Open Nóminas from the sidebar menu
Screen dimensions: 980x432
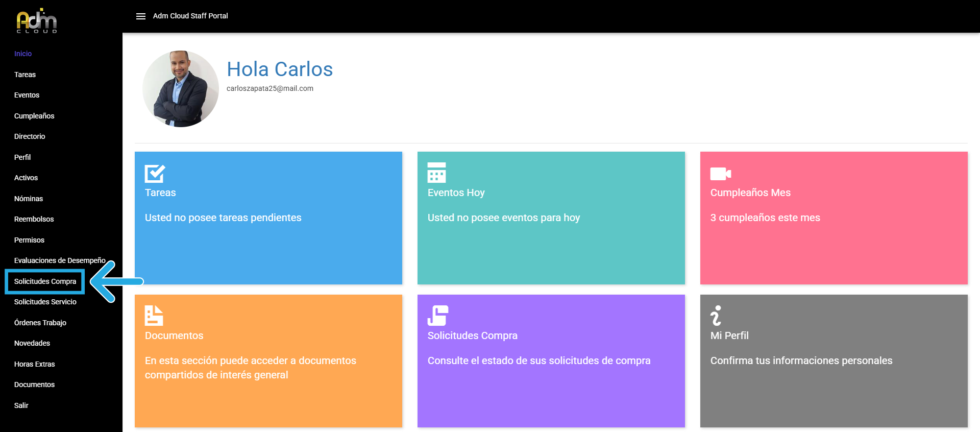(x=29, y=199)
